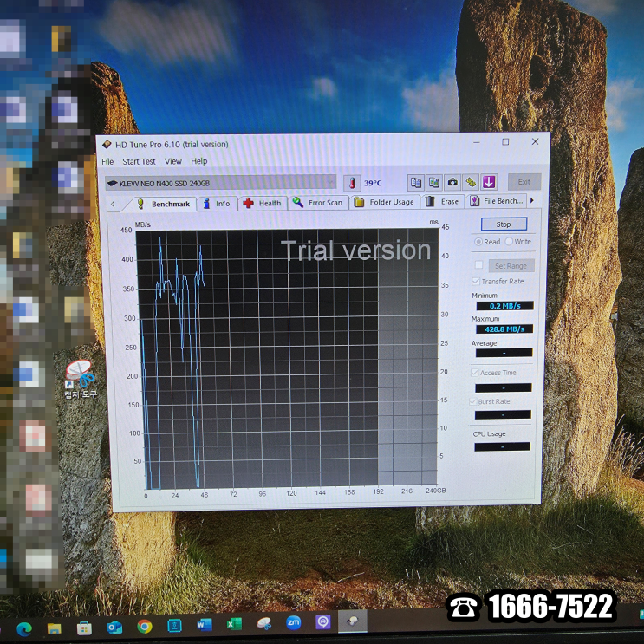The width and height of the screenshot is (644, 644).
Task: Open the options money-style toolbar icon
Action: click(471, 182)
